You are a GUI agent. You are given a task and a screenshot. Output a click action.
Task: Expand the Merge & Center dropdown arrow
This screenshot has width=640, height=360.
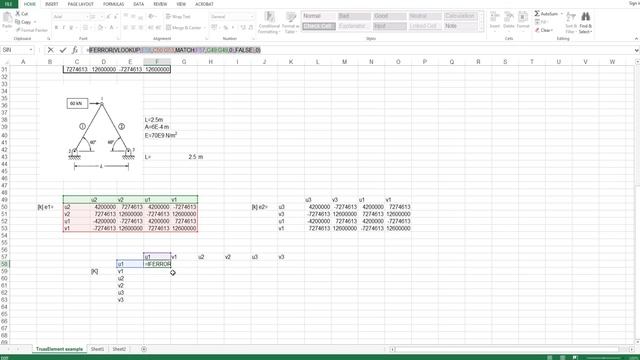(x=204, y=28)
